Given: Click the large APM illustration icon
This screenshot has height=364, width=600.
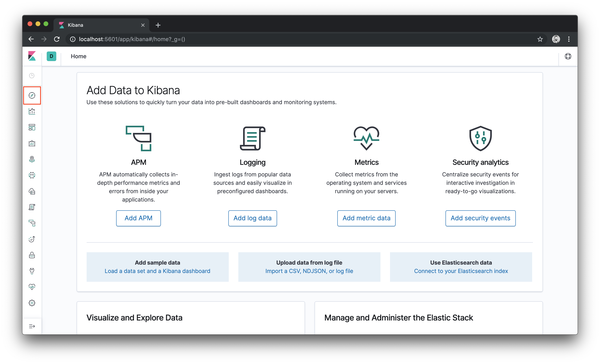Looking at the screenshot, I should [x=138, y=138].
